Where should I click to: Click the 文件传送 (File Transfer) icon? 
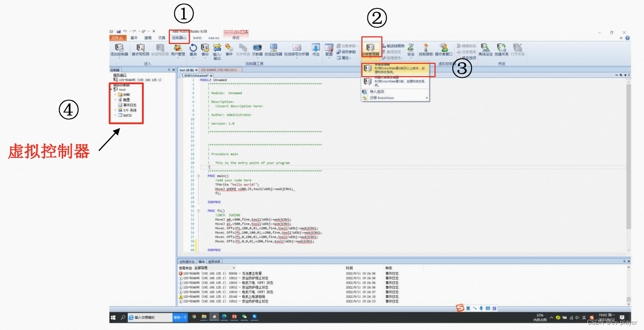click(243, 50)
